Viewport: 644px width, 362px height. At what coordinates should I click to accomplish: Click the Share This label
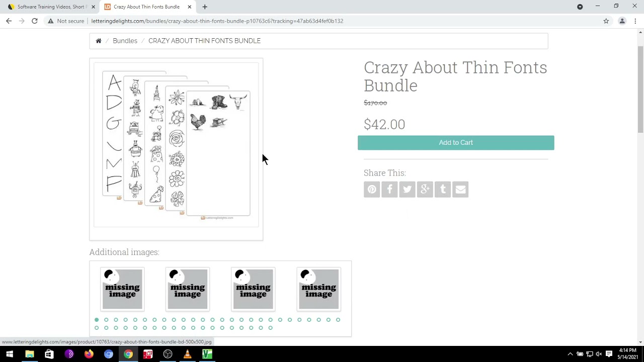(385, 173)
